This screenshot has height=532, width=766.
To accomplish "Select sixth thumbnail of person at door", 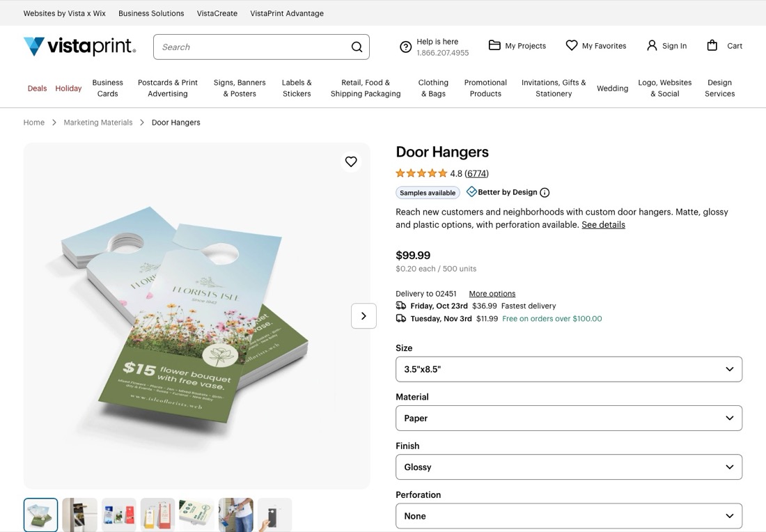I will point(236,515).
